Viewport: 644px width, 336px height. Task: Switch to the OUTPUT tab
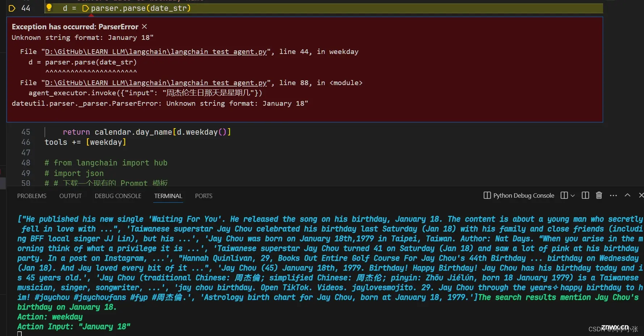pyautogui.click(x=71, y=196)
